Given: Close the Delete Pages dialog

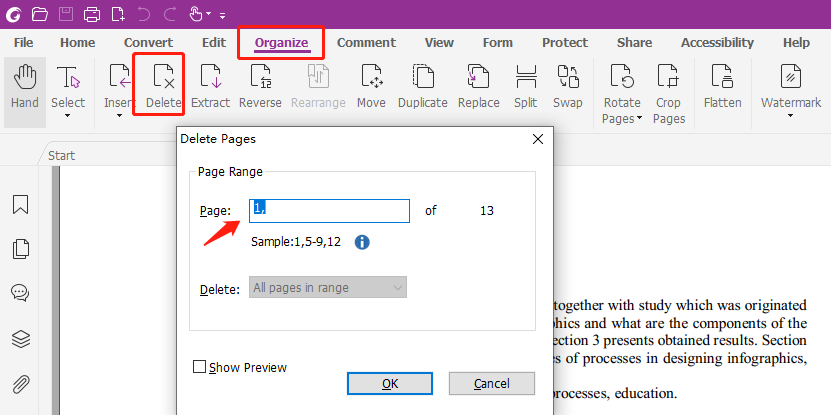Looking at the screenshot, I should coord(538,139).
